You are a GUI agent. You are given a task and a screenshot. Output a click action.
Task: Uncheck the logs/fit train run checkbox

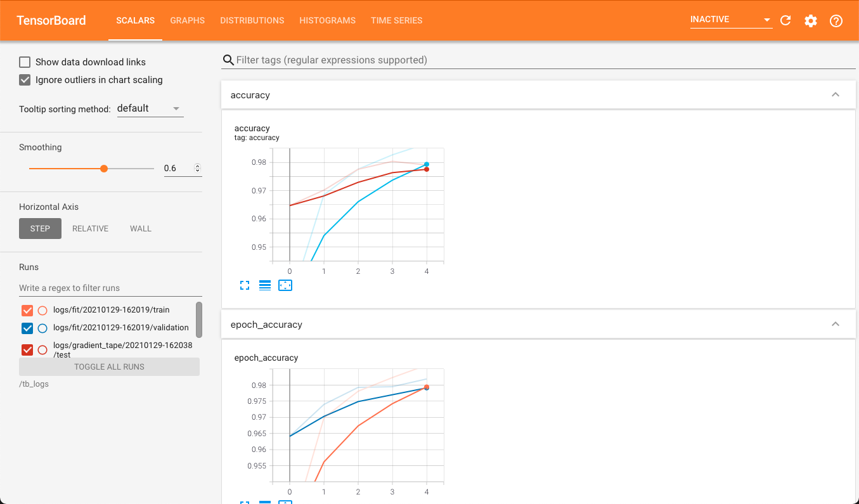click(27, 311)
